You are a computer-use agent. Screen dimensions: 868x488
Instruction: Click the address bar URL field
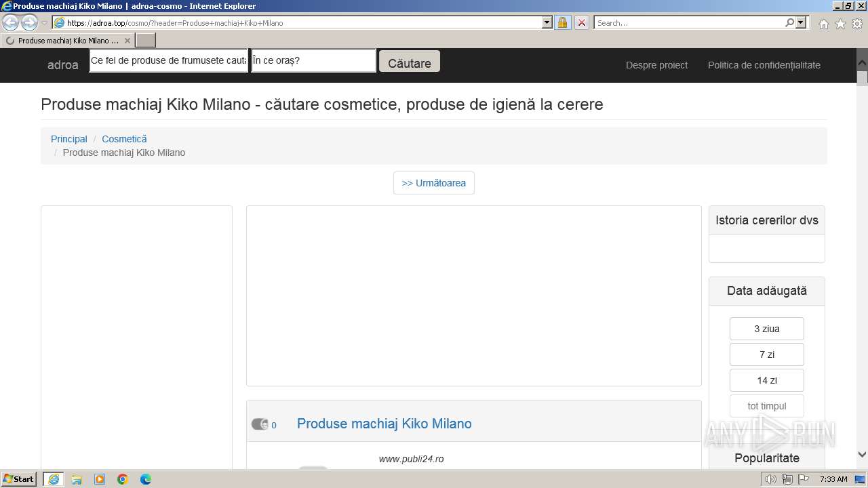pyautogui.click(x=304, y=22)
